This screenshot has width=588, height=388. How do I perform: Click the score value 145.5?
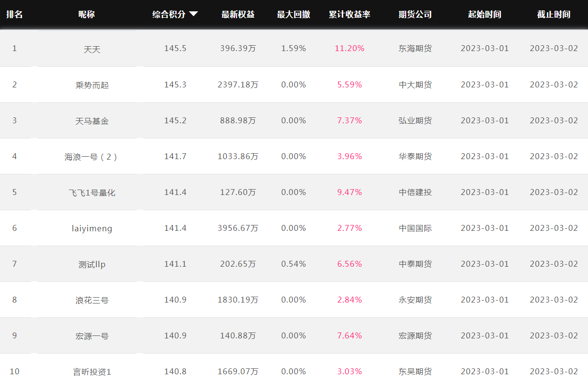pyautogui.click(x=175, y=48)
